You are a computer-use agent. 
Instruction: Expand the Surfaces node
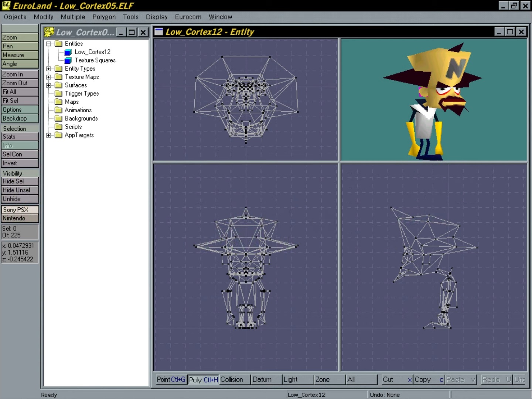click(x=48, y=85)
